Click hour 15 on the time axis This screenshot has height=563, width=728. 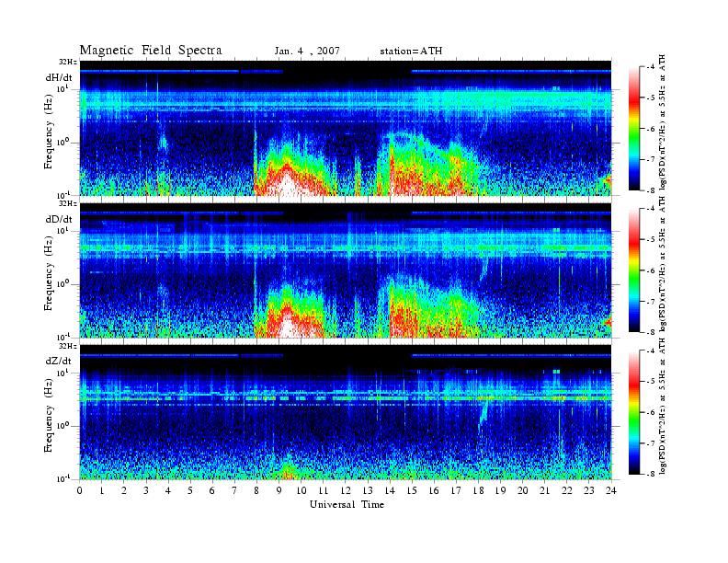(x=412, y=491)
